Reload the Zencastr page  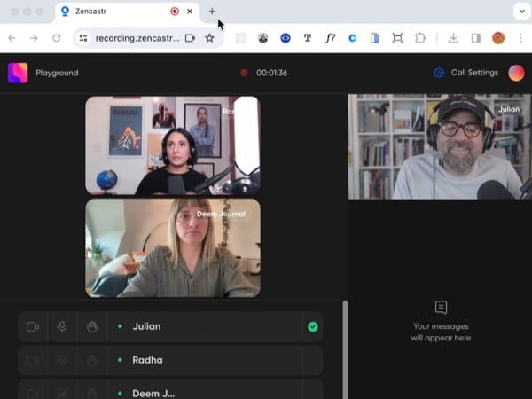coord(57,38)
